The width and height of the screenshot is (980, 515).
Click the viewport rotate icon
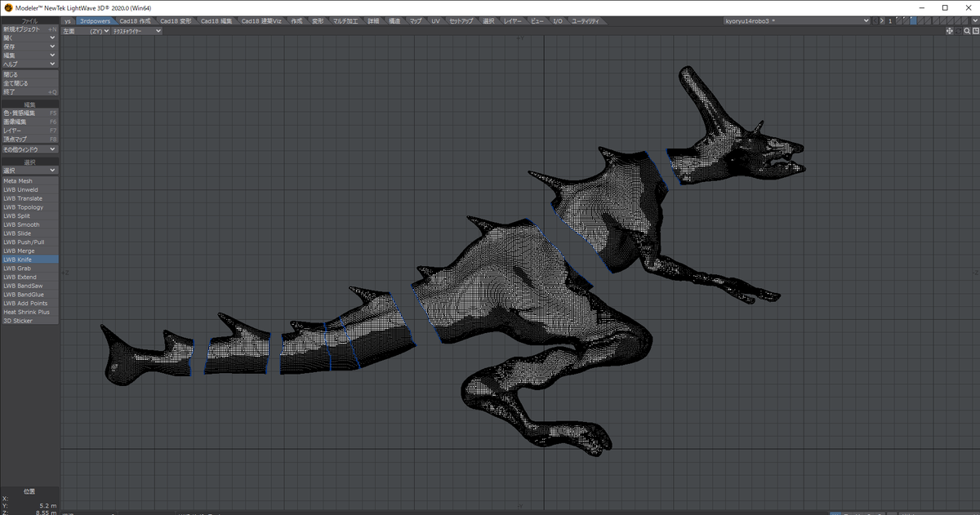[958, 31]
